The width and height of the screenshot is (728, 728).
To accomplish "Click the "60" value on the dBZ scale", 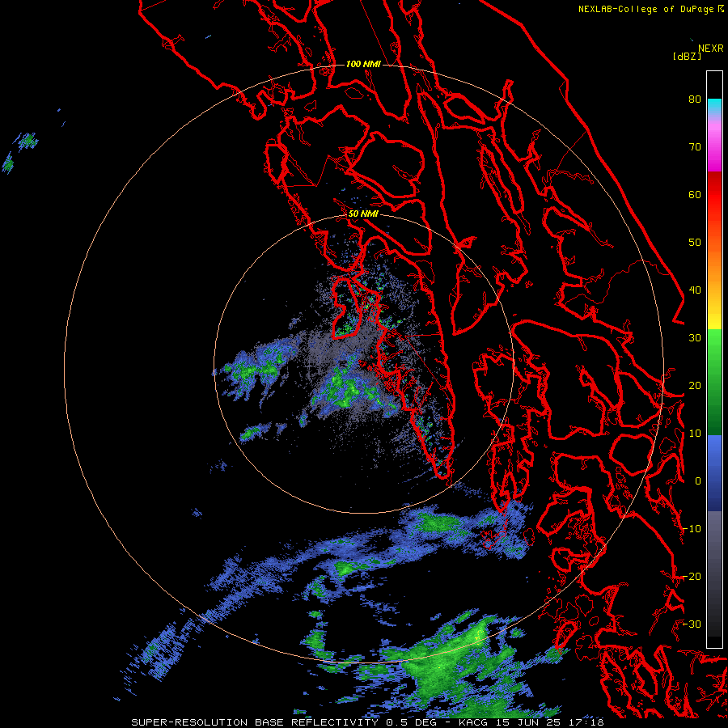I will pyautogui.click(x=695, y=194).
